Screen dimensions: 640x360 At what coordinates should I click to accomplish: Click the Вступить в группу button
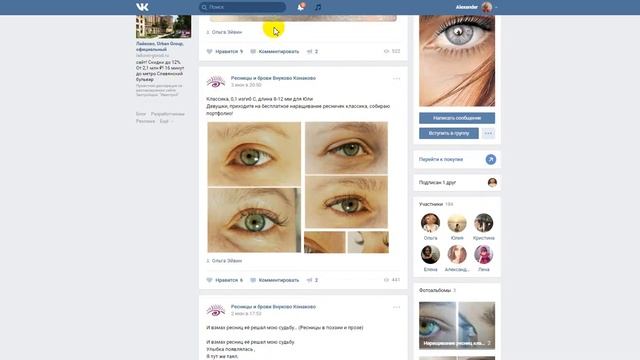click(449, 133)
